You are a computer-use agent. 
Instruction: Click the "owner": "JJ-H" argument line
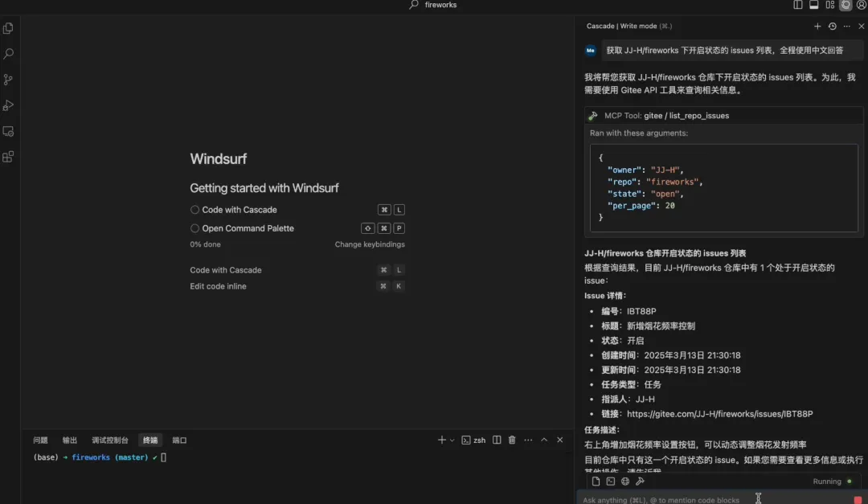pyautogui.click(x=645, y=170)
